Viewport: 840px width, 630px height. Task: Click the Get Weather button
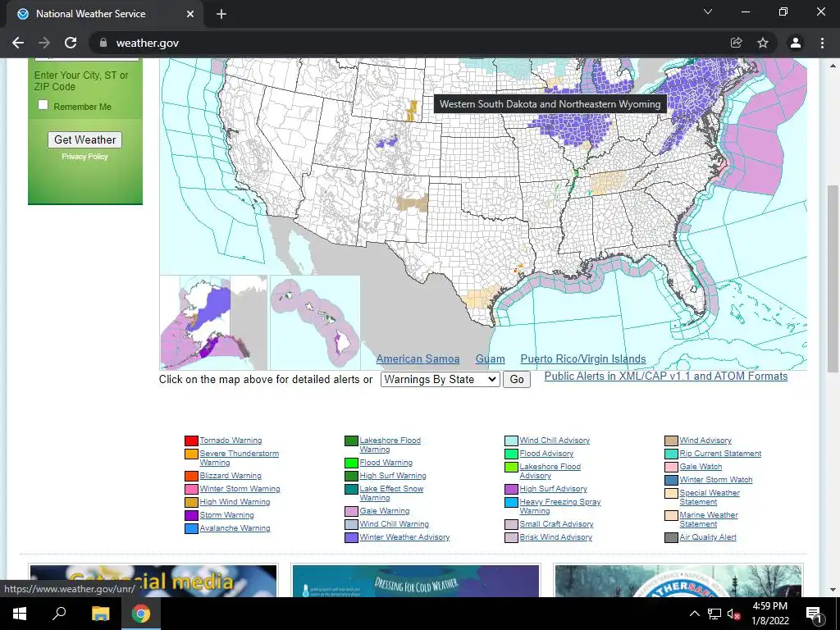click(84, 139)
